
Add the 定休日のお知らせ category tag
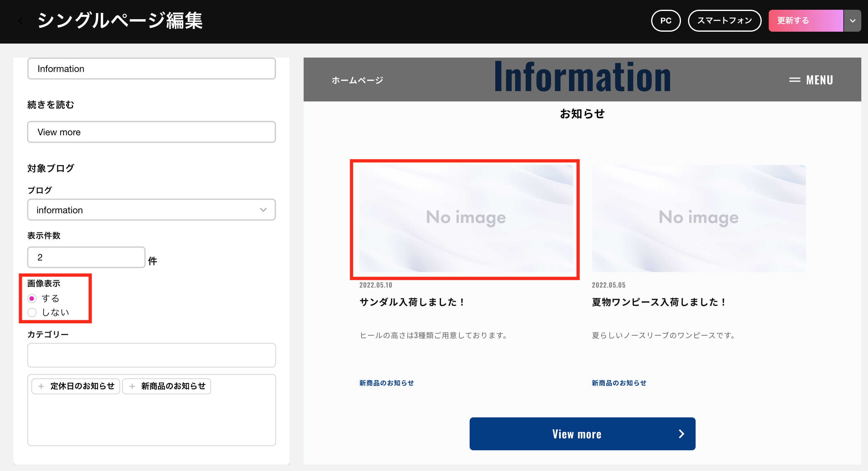pyautogui.click(x=76, y=386)
